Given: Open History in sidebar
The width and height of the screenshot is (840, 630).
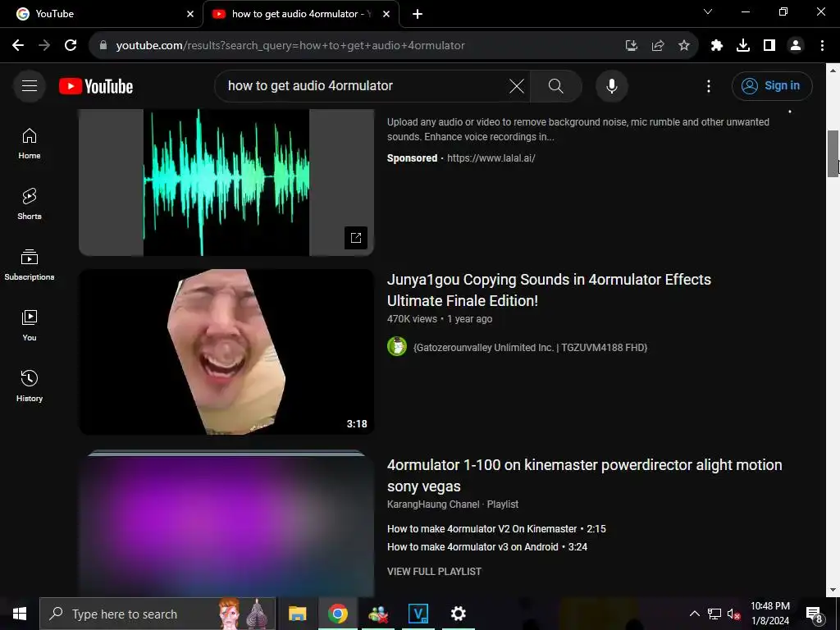Looking at the screenshot, I should 30,386.
